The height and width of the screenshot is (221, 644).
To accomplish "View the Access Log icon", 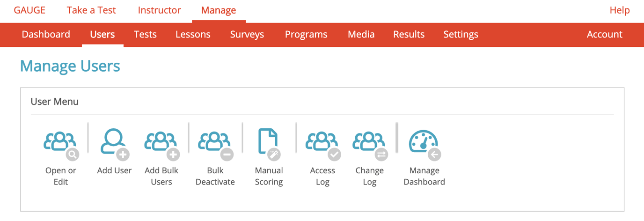I will coord(323,145).
